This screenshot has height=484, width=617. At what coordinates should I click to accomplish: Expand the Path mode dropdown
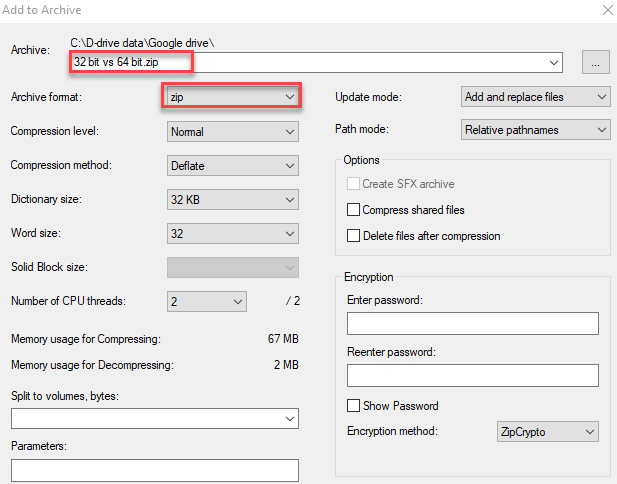(536, 130)
